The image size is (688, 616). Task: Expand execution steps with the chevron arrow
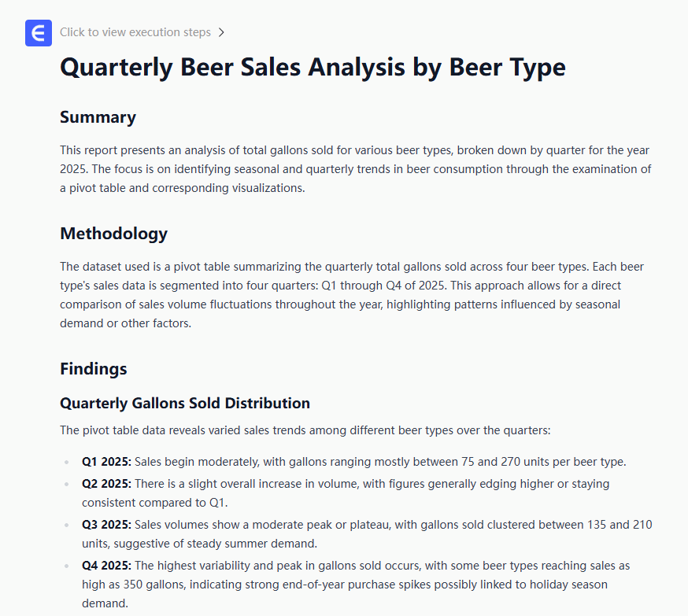click(222, 32)
